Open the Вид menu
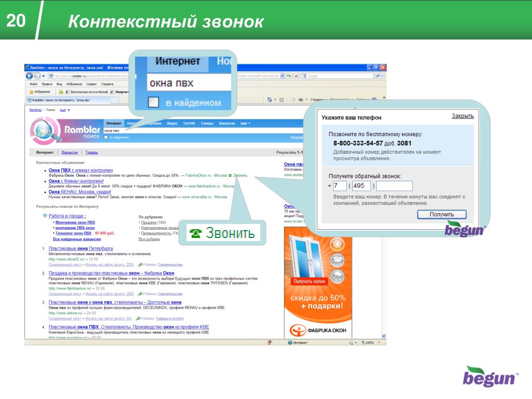Viewport: 532px width, 399px height. tap(59, 84)
